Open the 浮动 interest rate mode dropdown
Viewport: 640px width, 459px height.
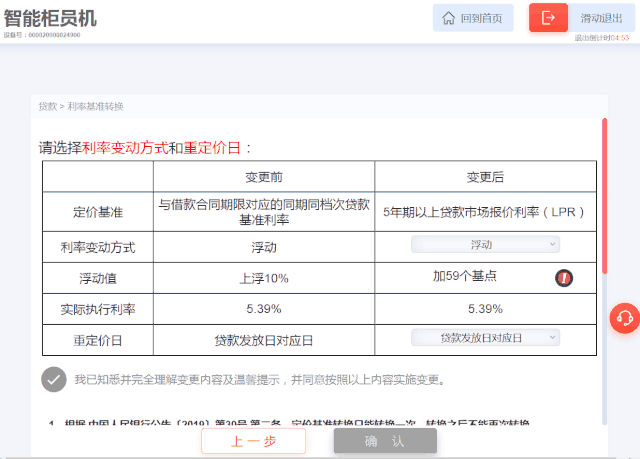tap(485, 244)
